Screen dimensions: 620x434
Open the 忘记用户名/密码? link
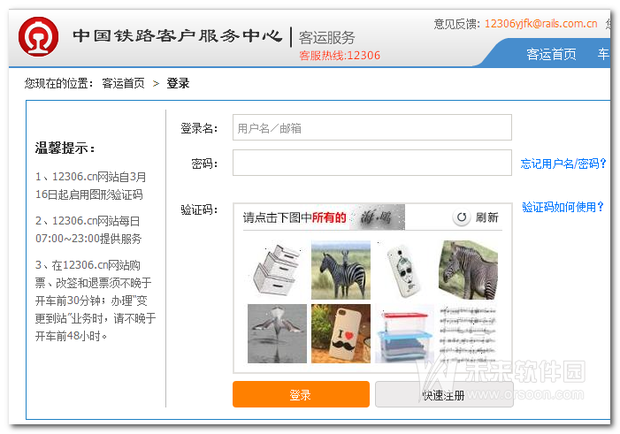click(563, 164)
